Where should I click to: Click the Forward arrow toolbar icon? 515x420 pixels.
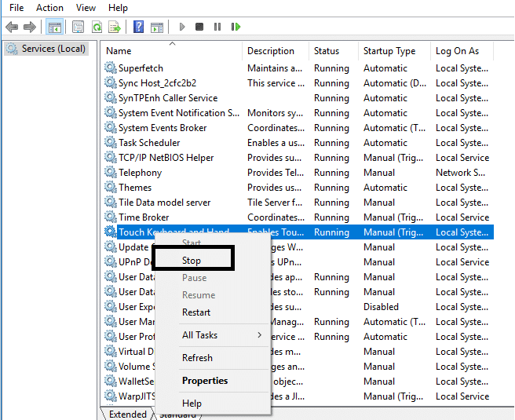[30, 27]
